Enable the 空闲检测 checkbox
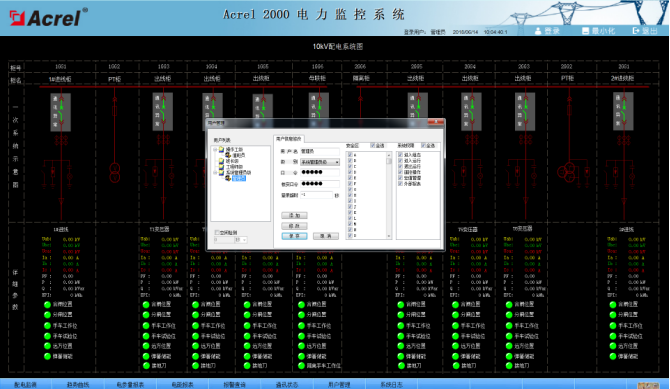 click(x=217, y=232)
